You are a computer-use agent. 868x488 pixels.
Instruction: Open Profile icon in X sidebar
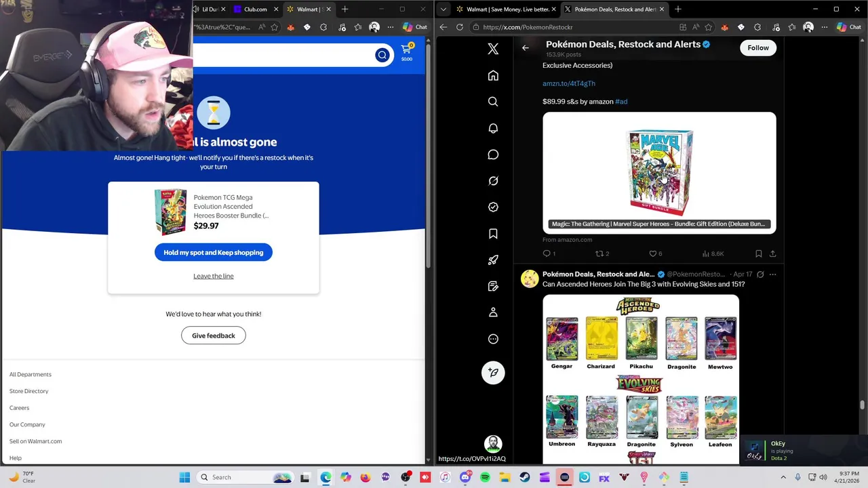point(493,312)
